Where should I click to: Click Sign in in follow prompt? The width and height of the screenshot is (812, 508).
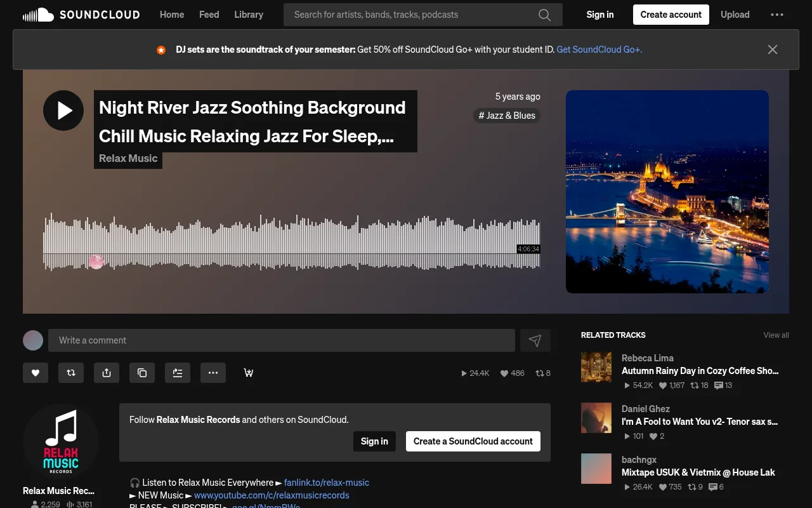(374, 441)
